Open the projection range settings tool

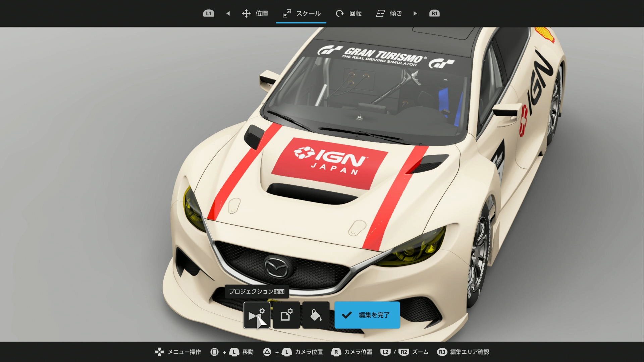click(257, 315)
